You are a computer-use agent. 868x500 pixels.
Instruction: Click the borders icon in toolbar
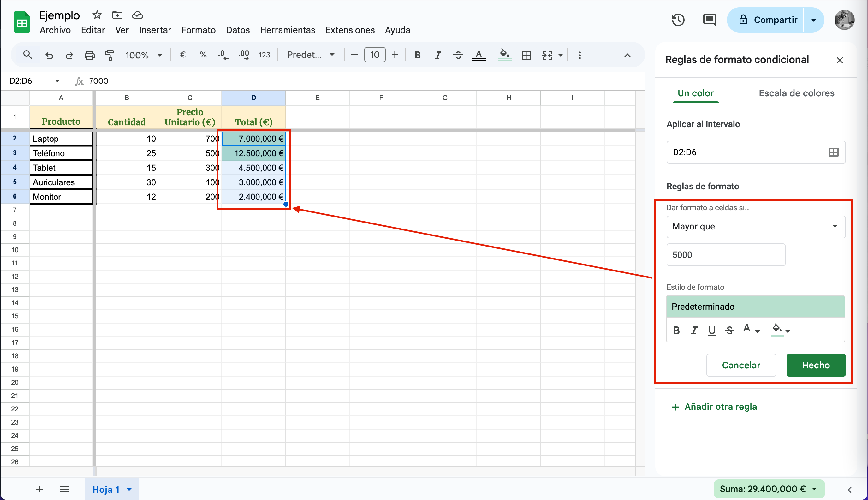[x=526, y=55]
